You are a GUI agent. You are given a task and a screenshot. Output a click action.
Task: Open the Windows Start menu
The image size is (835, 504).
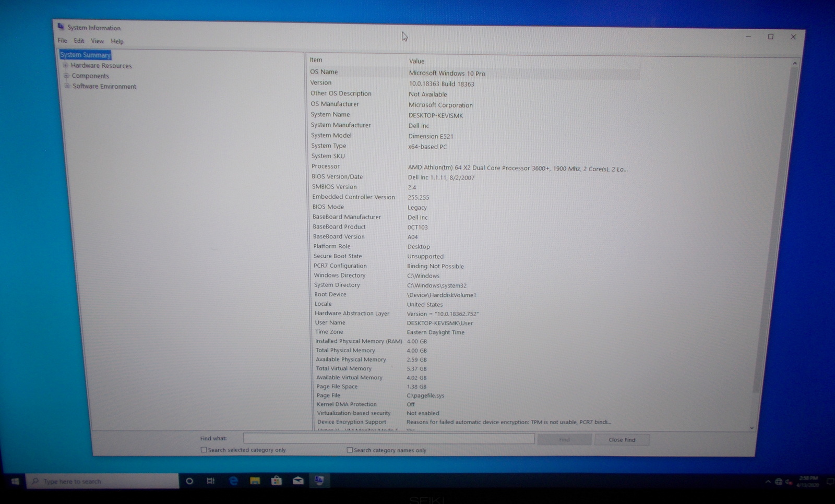pos(15,481)
